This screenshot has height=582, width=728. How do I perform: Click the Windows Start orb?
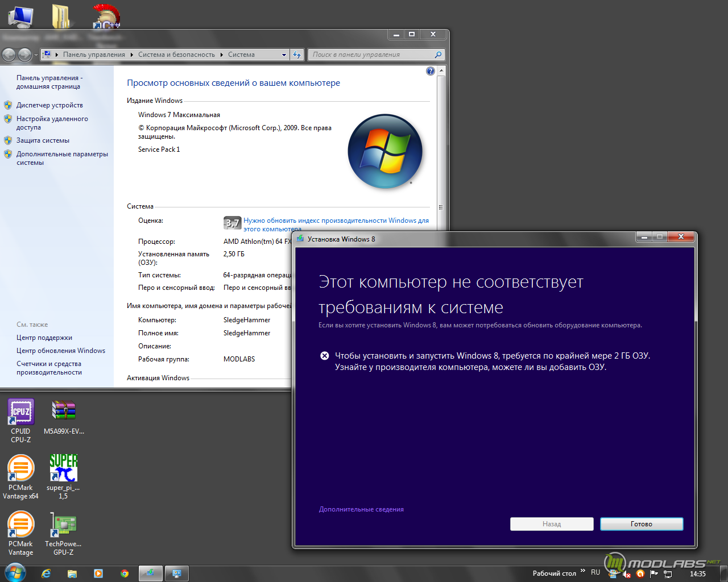[15, 573]
